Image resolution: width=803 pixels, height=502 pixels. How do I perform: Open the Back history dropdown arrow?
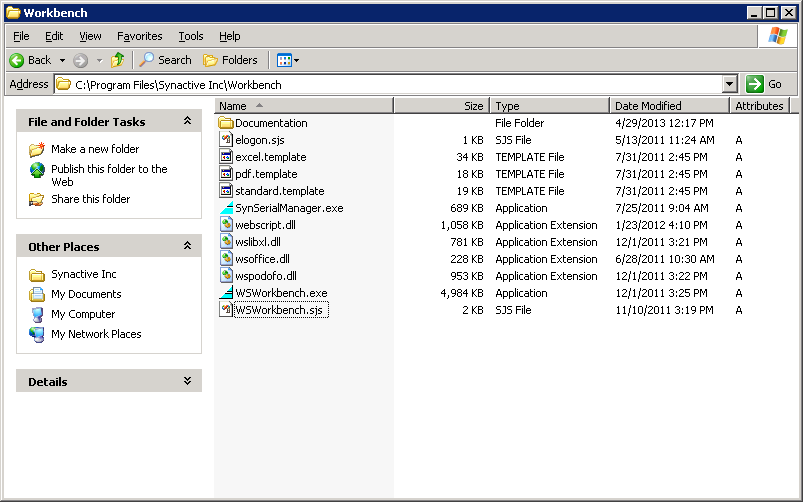pos(62,60)
